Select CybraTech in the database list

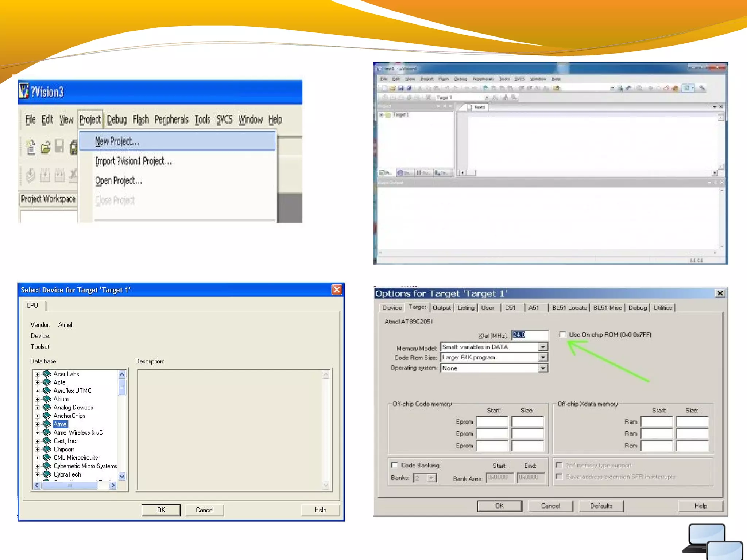tap(67, 474)
